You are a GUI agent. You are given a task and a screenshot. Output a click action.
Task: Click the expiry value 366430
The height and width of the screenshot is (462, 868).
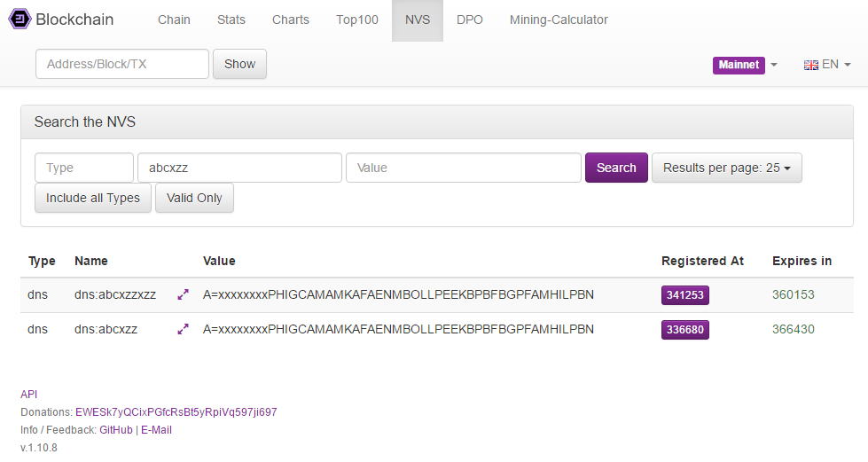point(794,329)
